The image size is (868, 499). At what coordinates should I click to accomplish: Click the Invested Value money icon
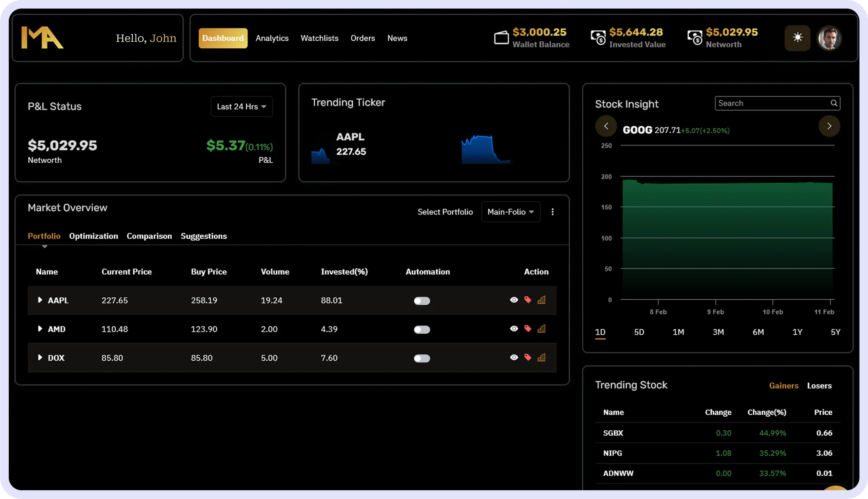[x=598, y=38]
